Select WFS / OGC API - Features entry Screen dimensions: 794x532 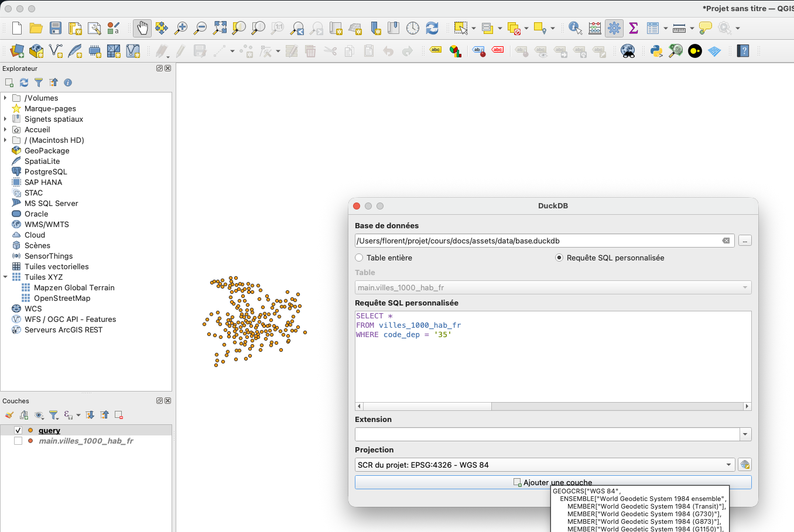tap(70, 319)
